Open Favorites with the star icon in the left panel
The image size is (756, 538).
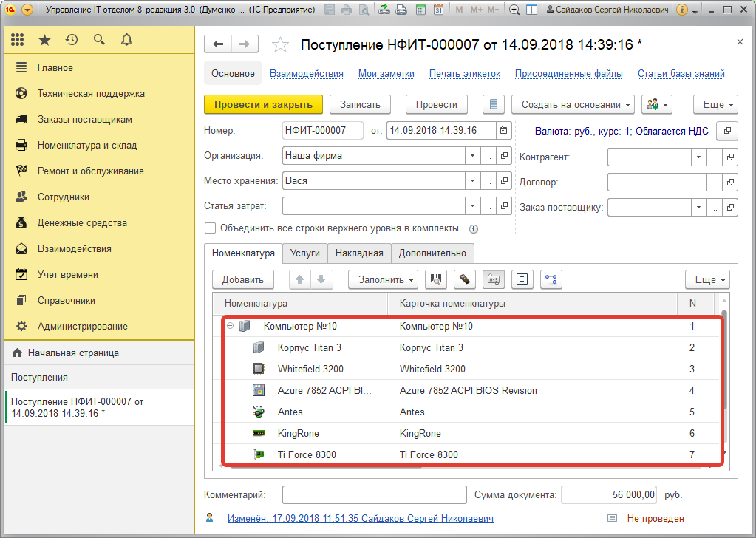pos(44,40)
